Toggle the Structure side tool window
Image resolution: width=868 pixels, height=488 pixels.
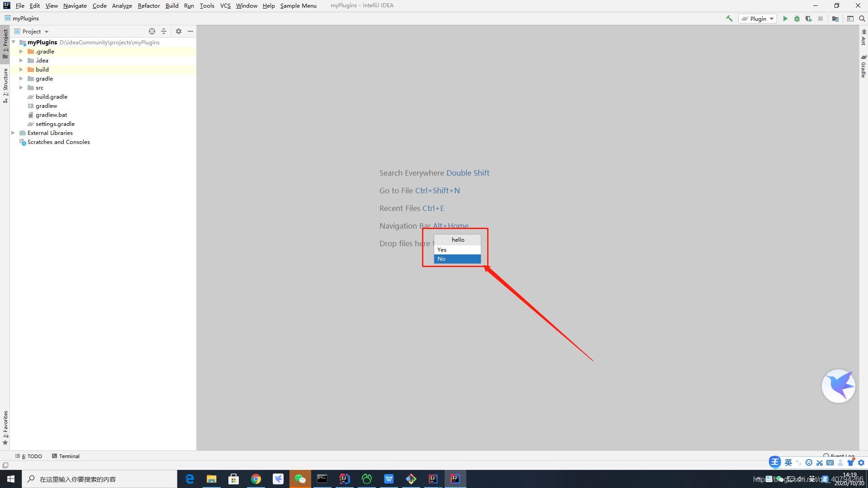point(5,85)
